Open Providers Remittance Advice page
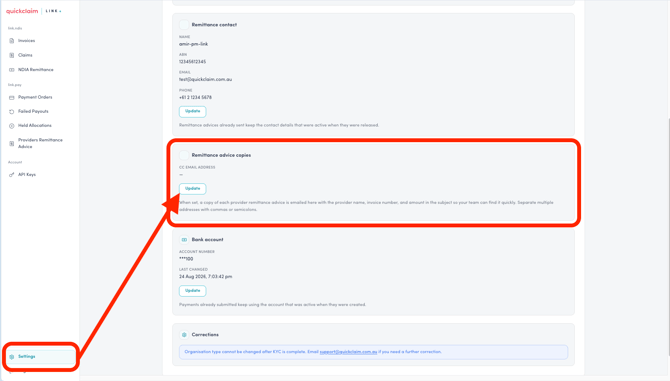 tap(40, 144)
